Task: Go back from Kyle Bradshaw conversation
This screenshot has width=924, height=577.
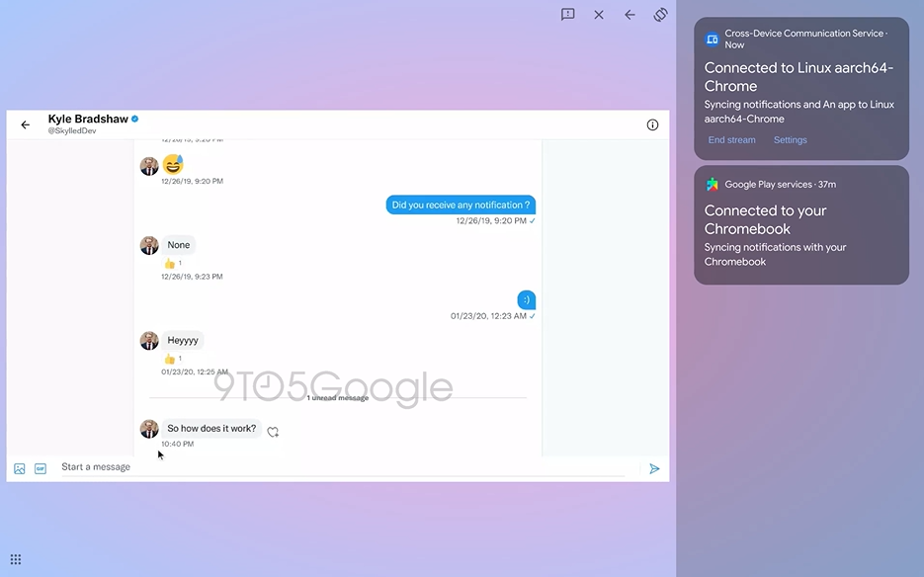Action: point(26,124)
